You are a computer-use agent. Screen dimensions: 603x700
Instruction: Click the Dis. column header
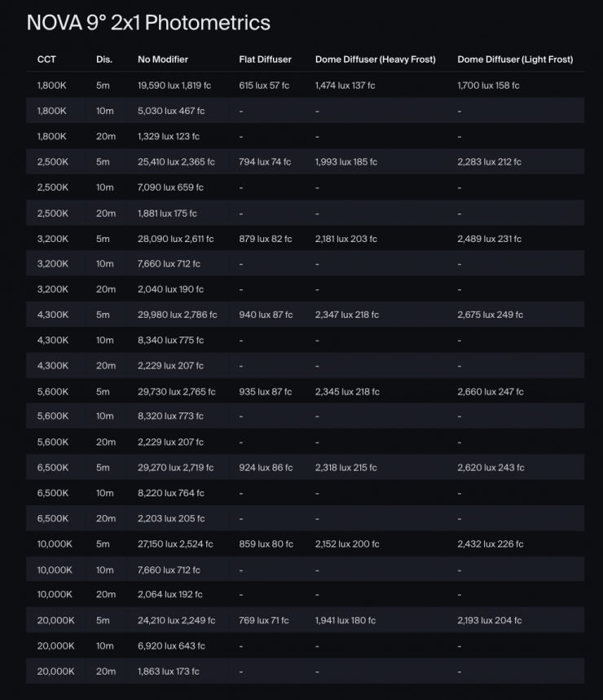tap(104, 59)
